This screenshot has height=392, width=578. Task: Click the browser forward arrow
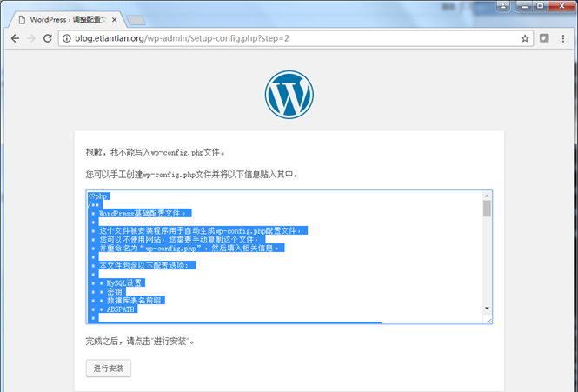[x=31, y=38]
